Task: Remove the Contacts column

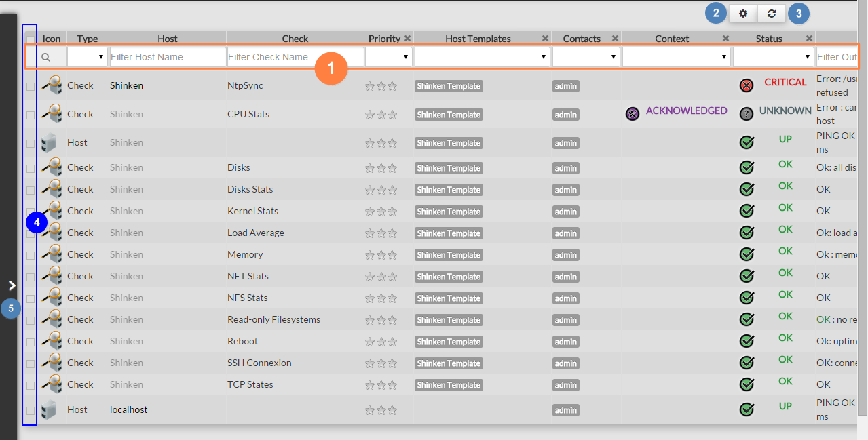Action: click(615, 39)
